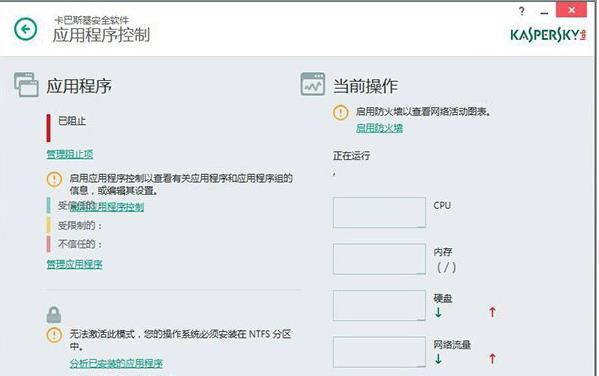Image resolution: width=599 pixels, height=376 pixels.
Task: Click the 当前操作 heading
Action: [366, 86]
